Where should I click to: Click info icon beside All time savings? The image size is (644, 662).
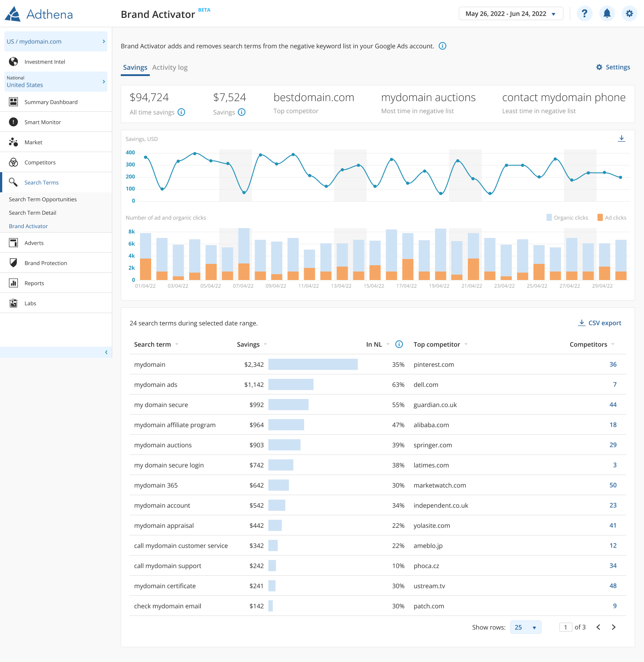tap(181, 112)
